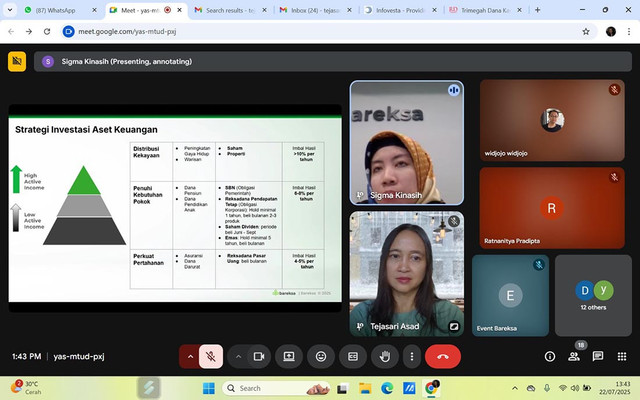The height and width of the screenshot is (400, 640).
Task: Start presenting your screen
Action: pyautogui.click(x=289, y=356)
